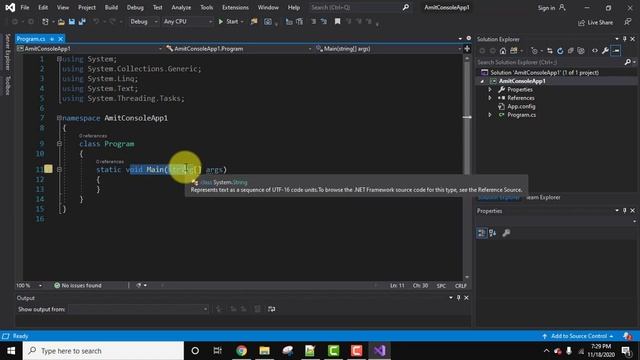Expand the References node in Solution Explorer
The image size is (640, 360).
click(490, 98)
